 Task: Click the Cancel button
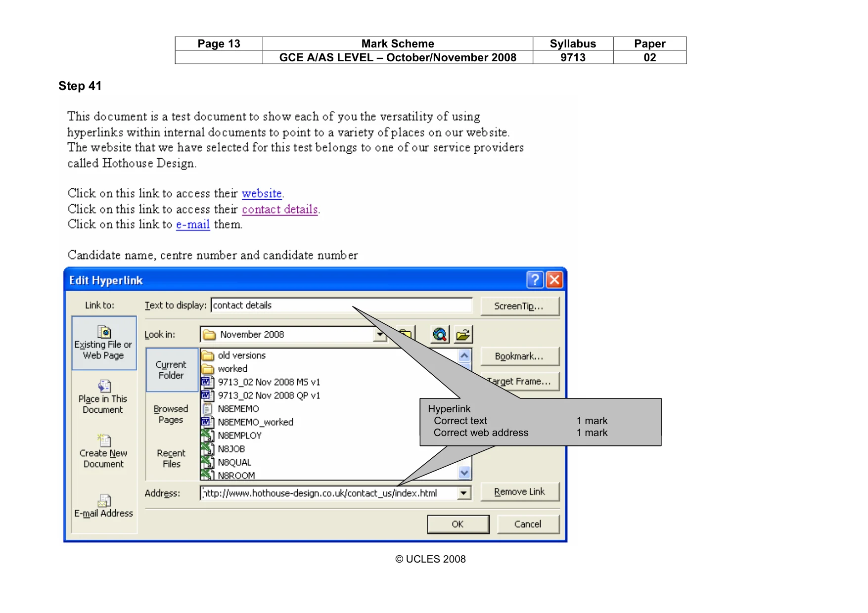click(x=528, y=524)
